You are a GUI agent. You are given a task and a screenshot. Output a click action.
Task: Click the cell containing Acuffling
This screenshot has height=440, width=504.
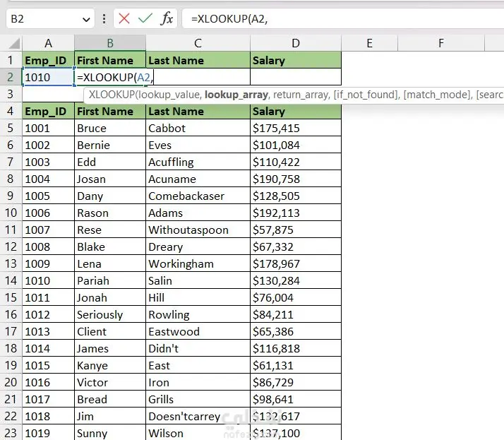198,162
